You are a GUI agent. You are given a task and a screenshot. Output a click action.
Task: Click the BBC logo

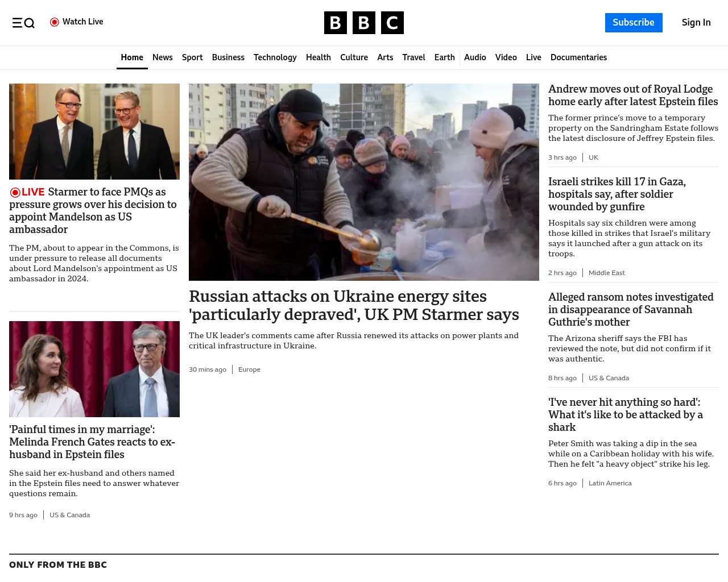tap(364, 23)
